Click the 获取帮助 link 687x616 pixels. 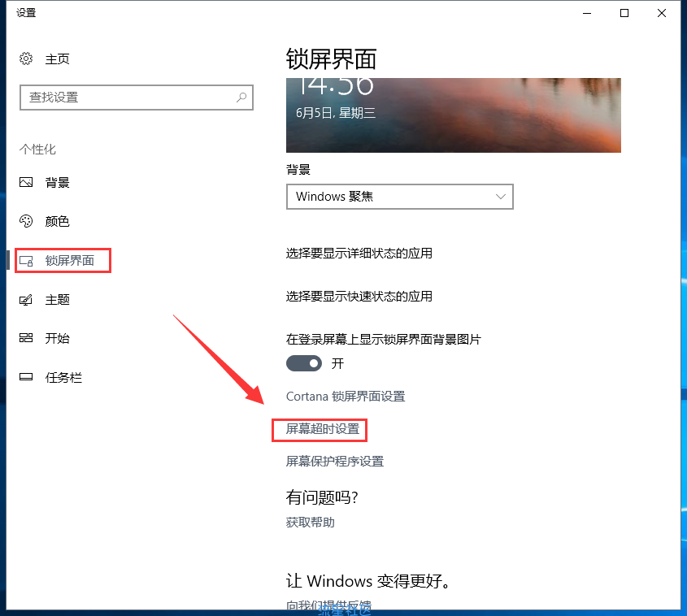[311, 522]
